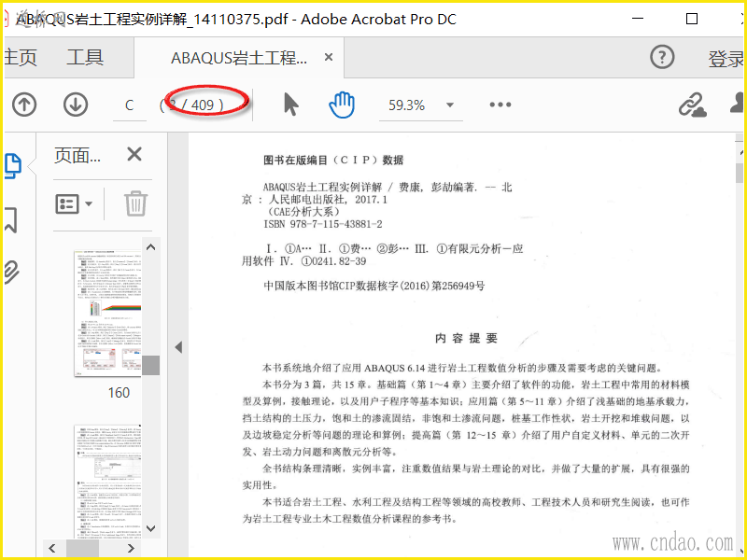The width and height of the screenshot is (747, 560).
Task: Click the share link cloud icon
Action: point(693,105)
